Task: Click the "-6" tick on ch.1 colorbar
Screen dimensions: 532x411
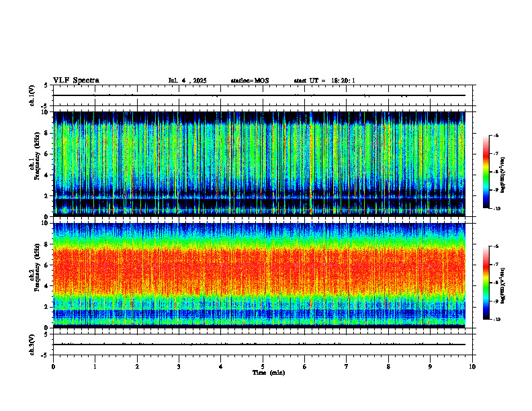Action: pyautogui.click(x=496, y=135)
